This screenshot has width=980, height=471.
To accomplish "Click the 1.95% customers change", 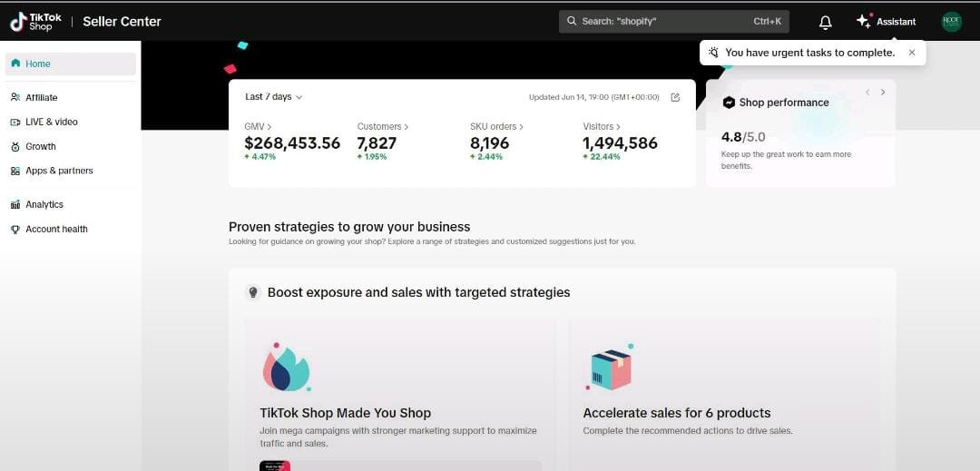I will pyautogui.click(x=372, y=157).
